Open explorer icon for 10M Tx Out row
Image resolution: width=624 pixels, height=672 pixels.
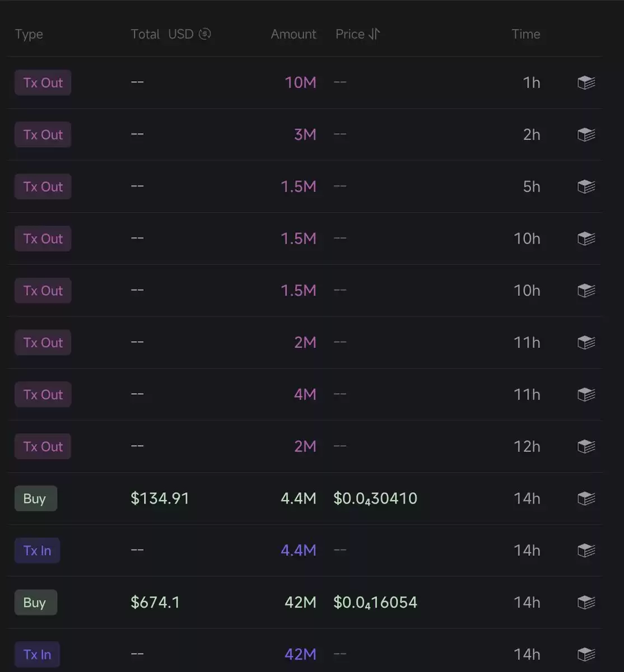click(586, 83)
